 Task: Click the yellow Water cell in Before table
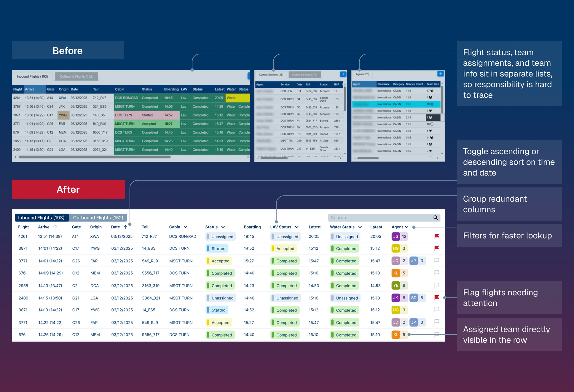(238, 98)
